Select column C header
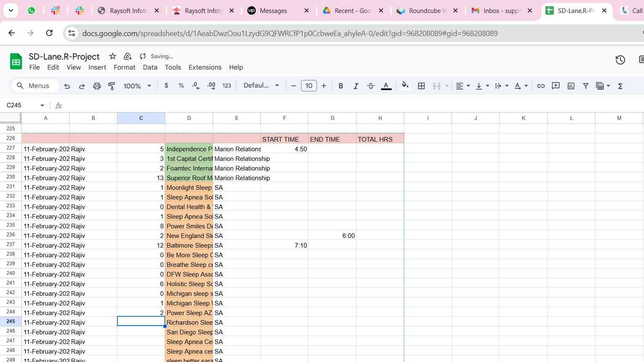The height and width of the screenshot is (362, 644). pyautogui.click(x=141, y=118)
